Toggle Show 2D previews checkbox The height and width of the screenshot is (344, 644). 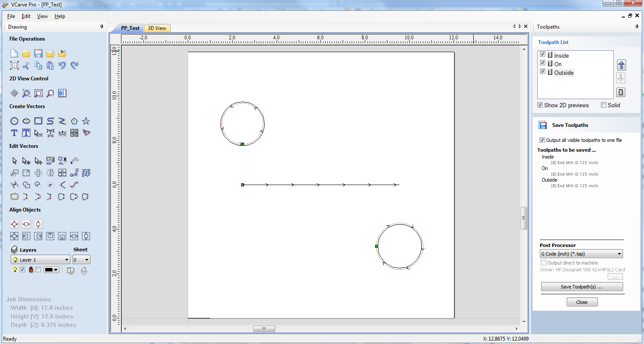point(540,105)
